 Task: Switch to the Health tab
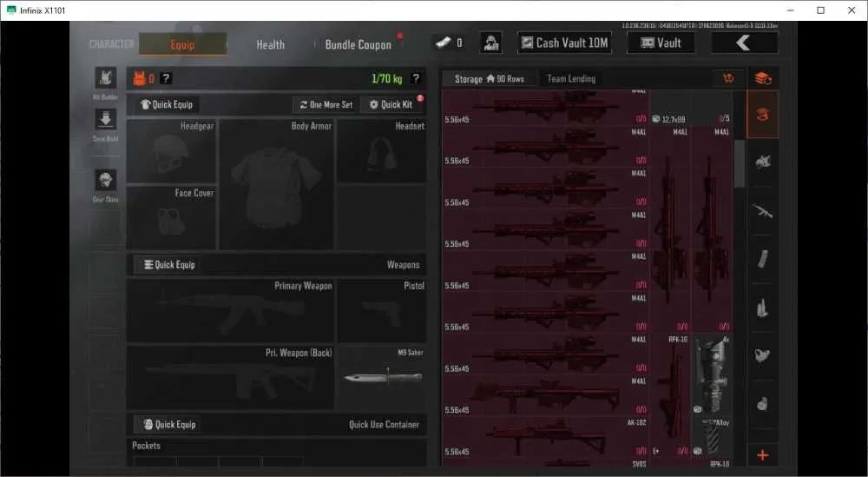(x=270, y=45)
